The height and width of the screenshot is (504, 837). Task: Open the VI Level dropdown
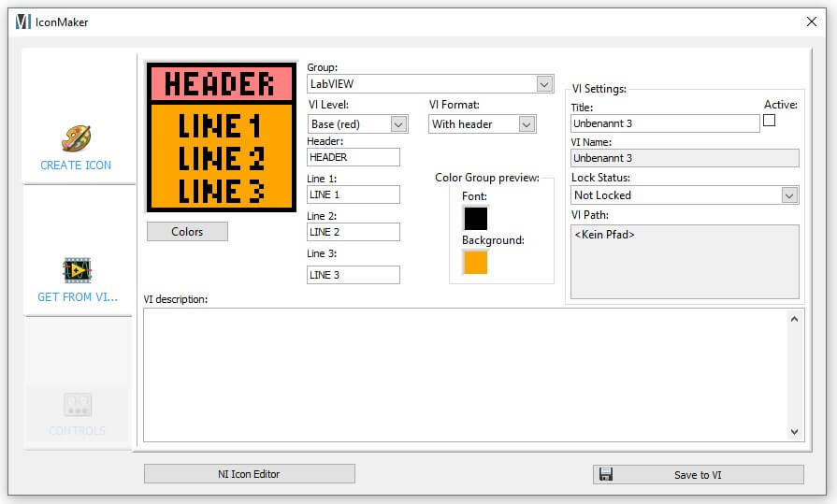click(398, 124)
